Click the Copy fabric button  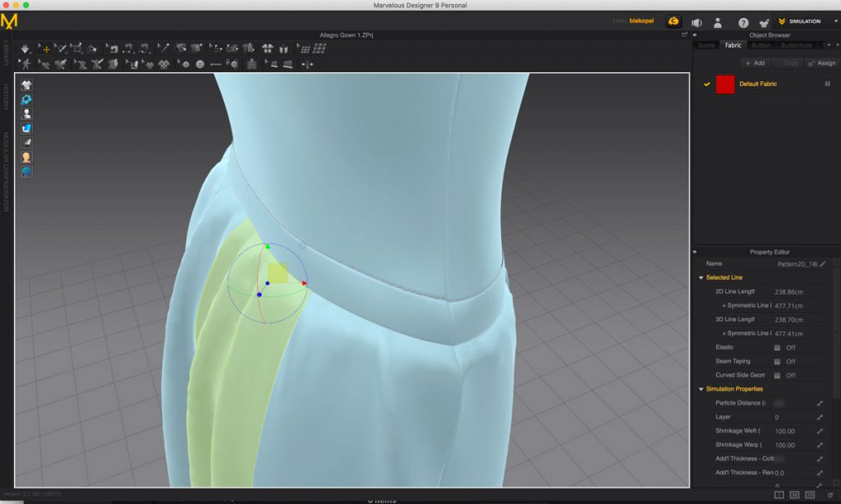coord(787,63)
